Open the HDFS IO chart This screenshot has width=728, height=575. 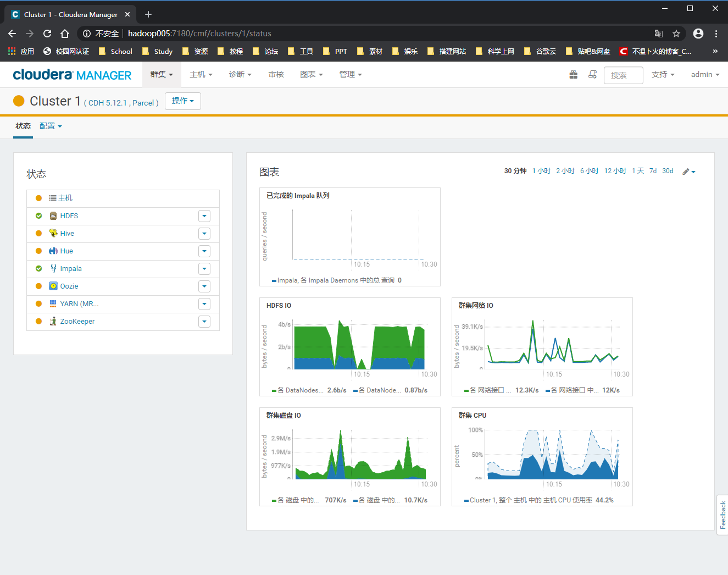click(350, 346)
